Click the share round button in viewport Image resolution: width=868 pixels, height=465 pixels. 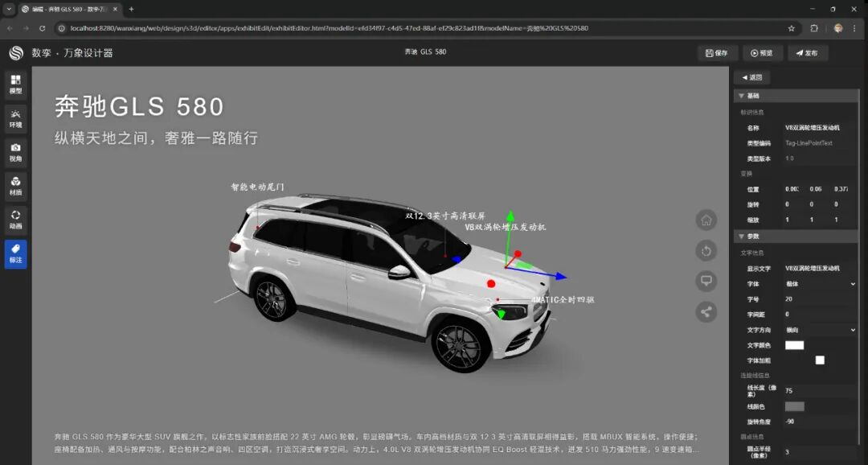tap(706, 311)
